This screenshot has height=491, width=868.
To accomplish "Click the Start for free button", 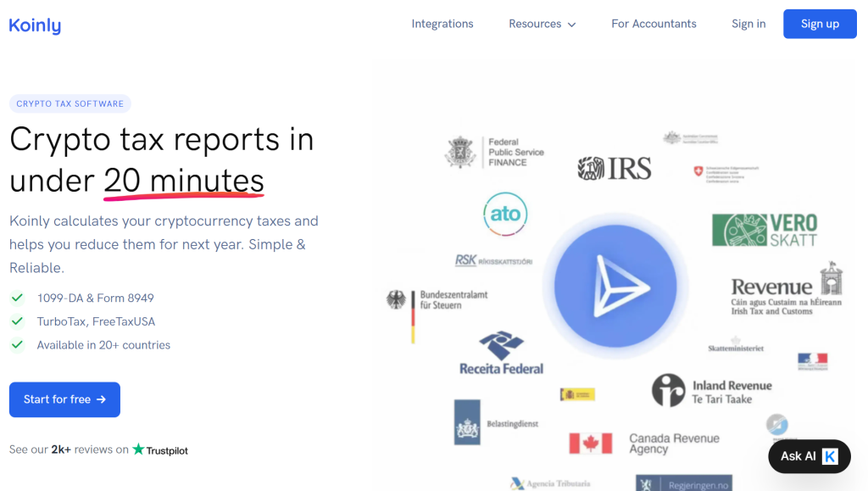I will pyautogui.click(x=64, y=399).
